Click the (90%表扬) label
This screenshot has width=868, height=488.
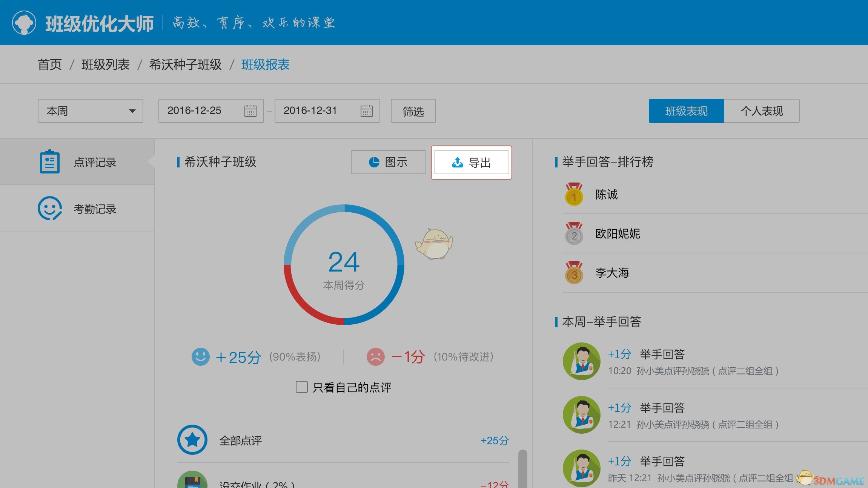(295, 357)
